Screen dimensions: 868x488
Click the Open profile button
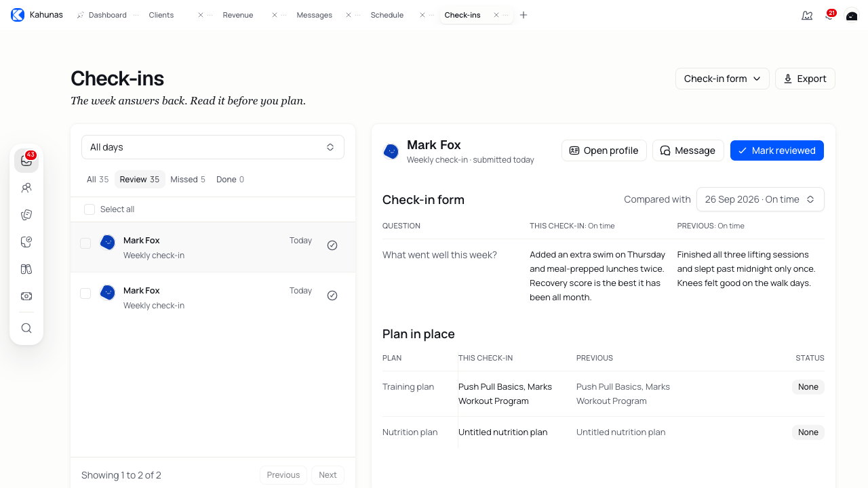[604, 150]
